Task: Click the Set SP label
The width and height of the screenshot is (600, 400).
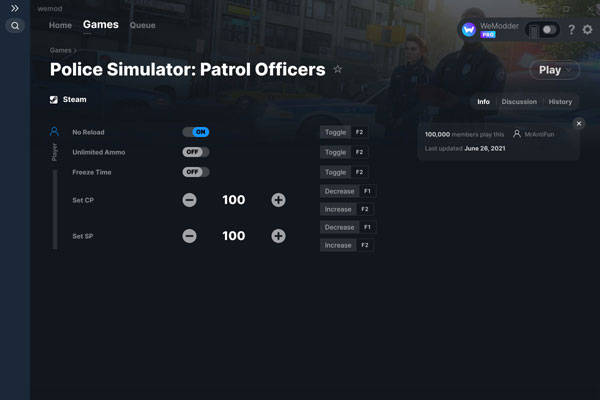Action: 83,236
